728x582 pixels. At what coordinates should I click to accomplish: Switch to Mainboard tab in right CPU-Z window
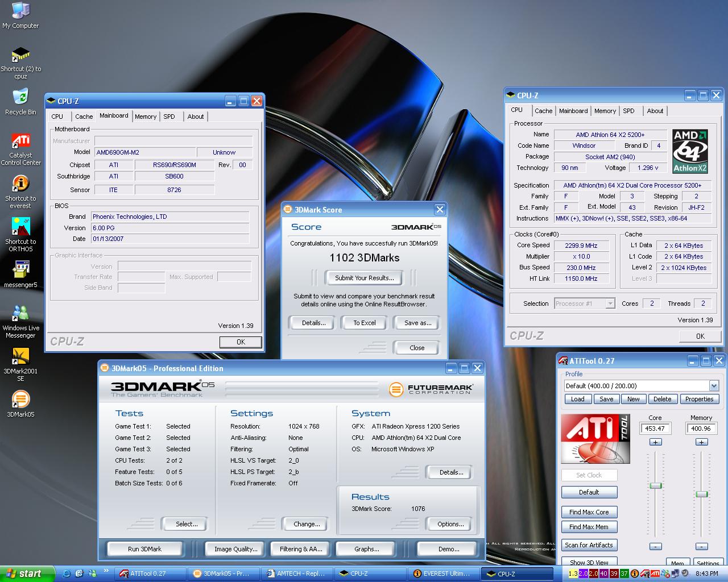573,111
